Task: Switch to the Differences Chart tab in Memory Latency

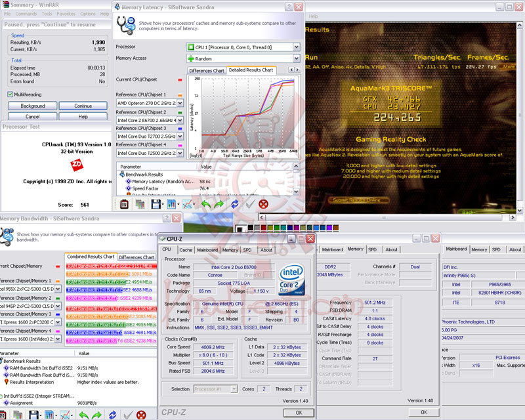Action: 207,71
